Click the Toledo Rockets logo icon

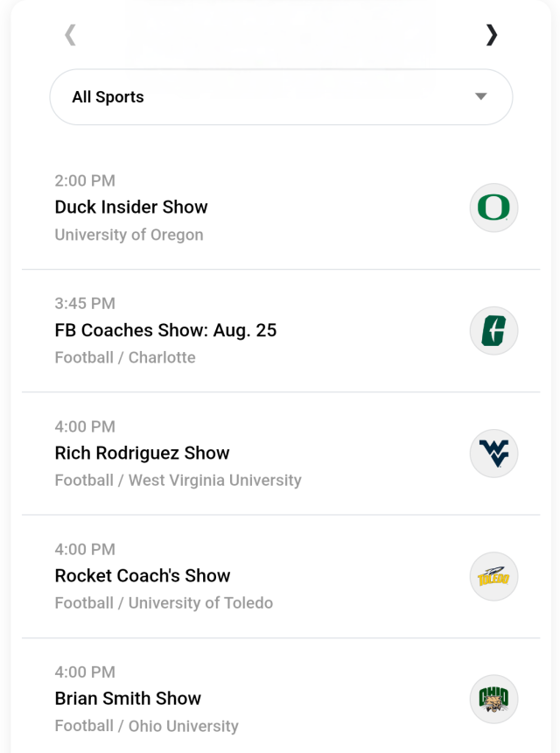(x=493, y=576)
